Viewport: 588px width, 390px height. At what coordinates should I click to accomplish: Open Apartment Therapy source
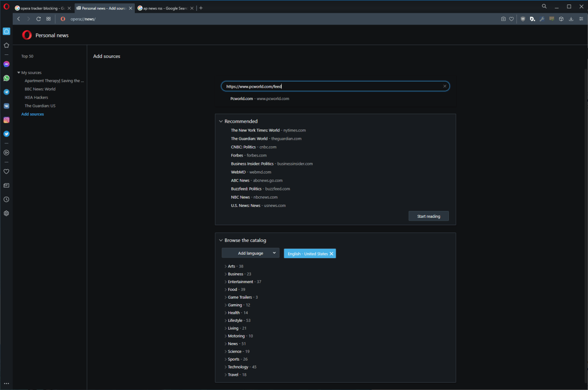pyautogui.click(x=54, y=81)
